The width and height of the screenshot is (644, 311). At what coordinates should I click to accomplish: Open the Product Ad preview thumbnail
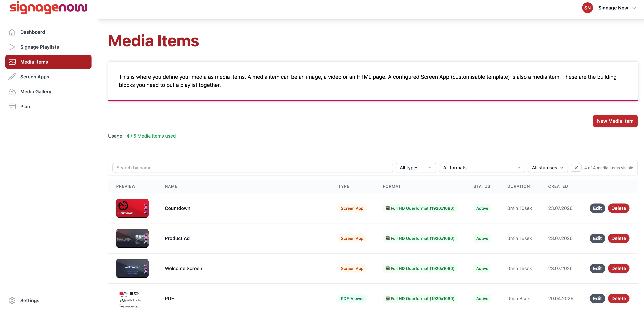click(x=132, y=238)
